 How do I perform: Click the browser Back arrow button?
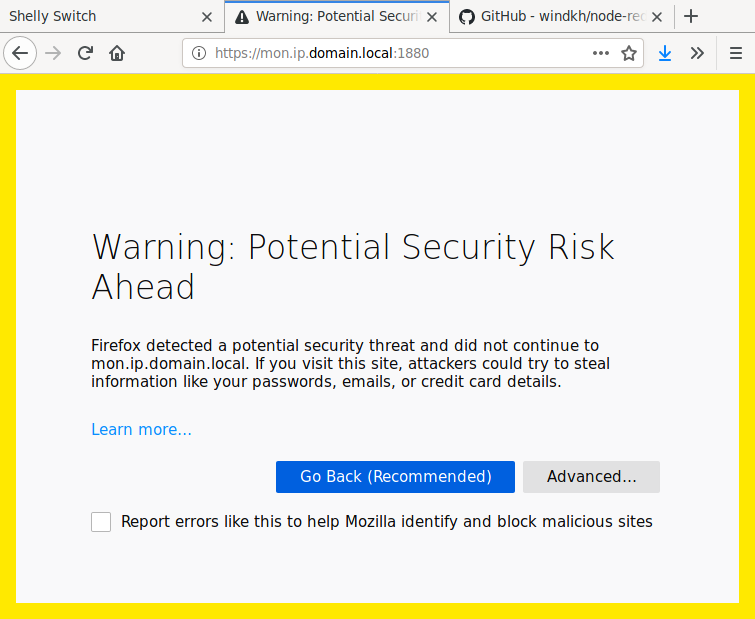20,53
